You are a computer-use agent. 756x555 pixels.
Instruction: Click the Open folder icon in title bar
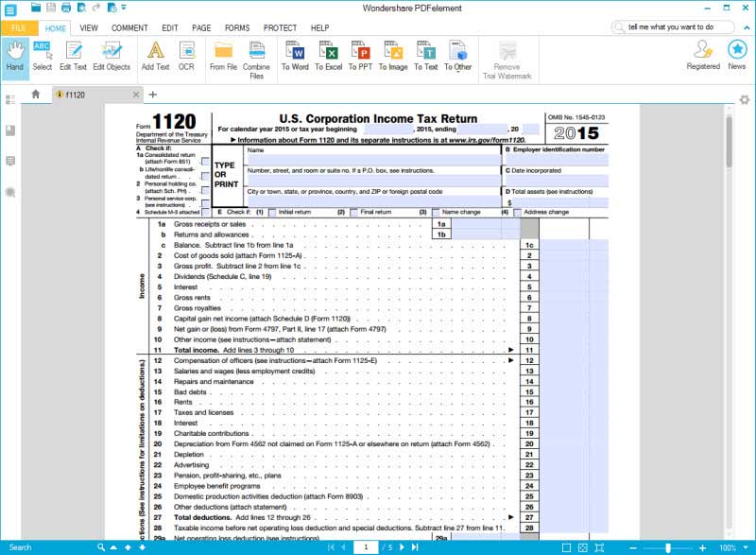[x=36, y=8]
